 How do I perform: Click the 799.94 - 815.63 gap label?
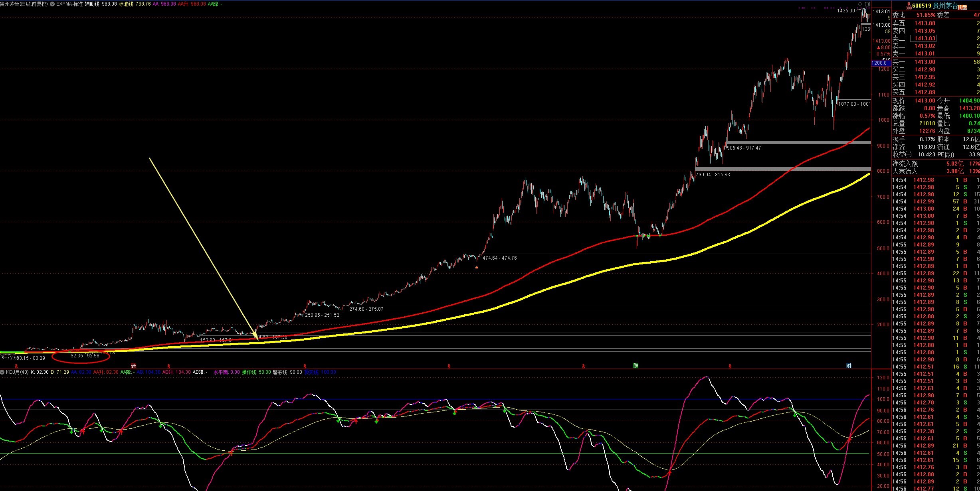click(713, 175)
